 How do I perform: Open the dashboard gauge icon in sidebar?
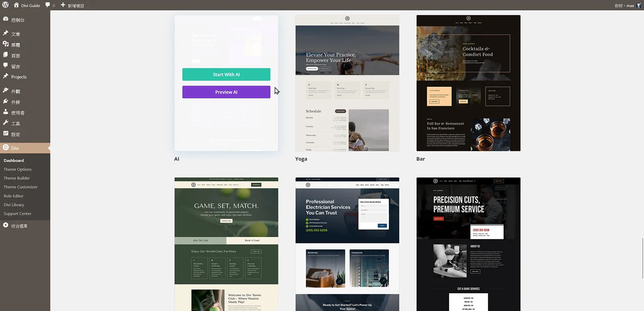(x=6, y=19)
